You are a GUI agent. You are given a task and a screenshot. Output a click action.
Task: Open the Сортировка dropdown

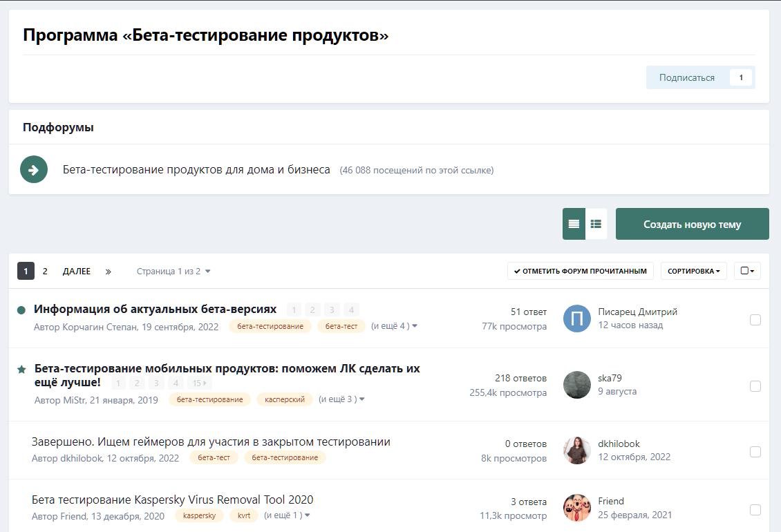point(694,271)
